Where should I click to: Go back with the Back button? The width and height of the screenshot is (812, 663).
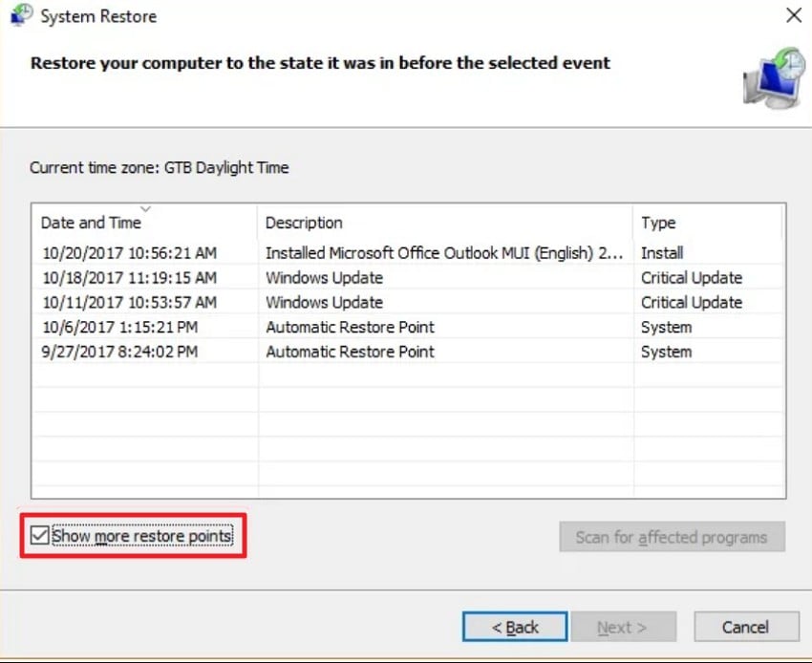click(515, 628)
